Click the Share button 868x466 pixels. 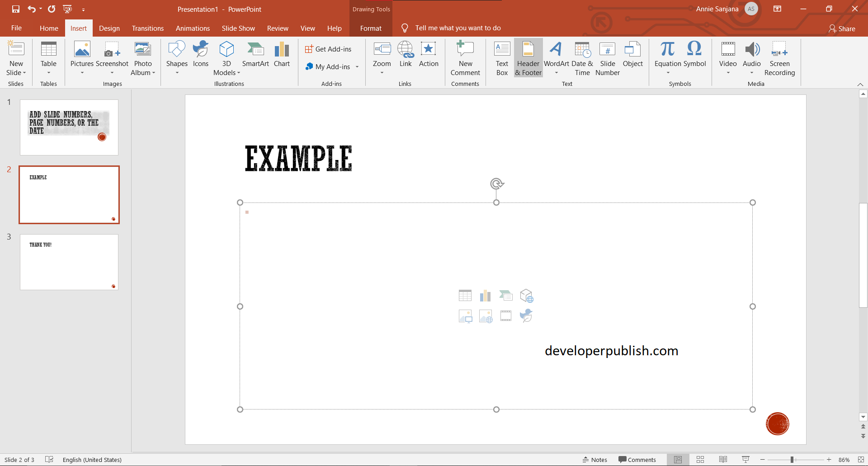tap(843, 28)
